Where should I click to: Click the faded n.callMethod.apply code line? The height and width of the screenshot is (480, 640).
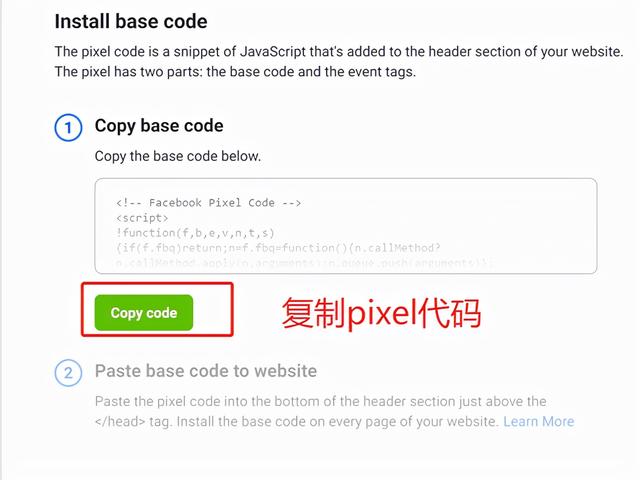coord(304,263)
